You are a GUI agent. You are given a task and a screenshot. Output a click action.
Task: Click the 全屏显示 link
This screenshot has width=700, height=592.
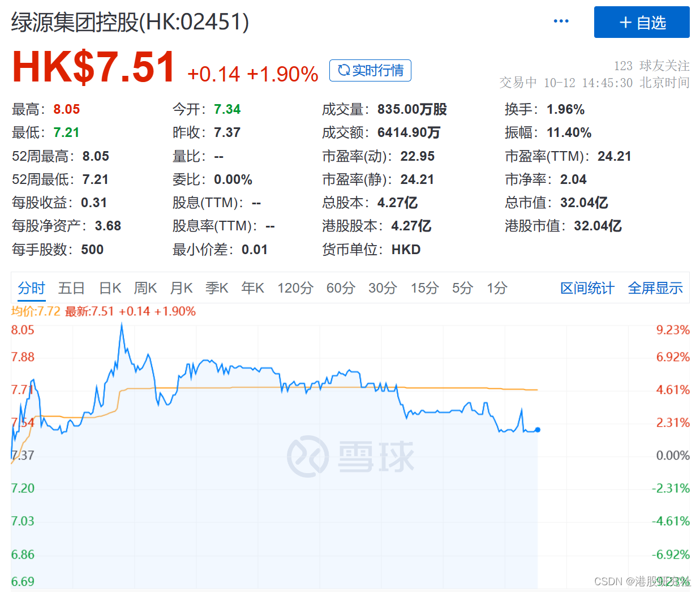[x=655, y=288]
